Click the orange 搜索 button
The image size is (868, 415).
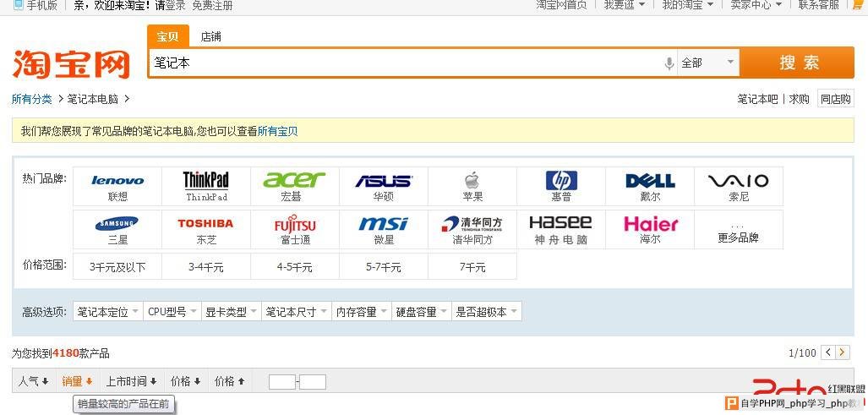click(x=798, y=63)
